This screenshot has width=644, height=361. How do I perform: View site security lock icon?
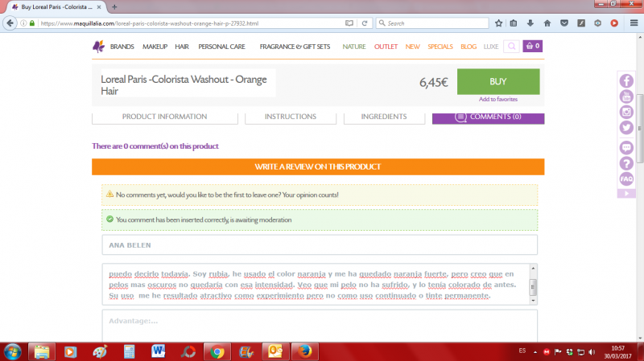pos(32,23)
